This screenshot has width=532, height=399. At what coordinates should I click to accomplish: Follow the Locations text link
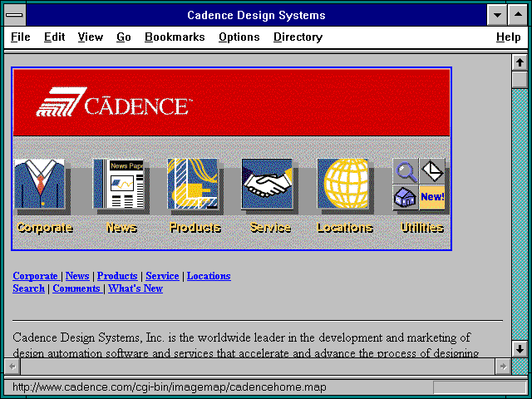click(209, 276)
